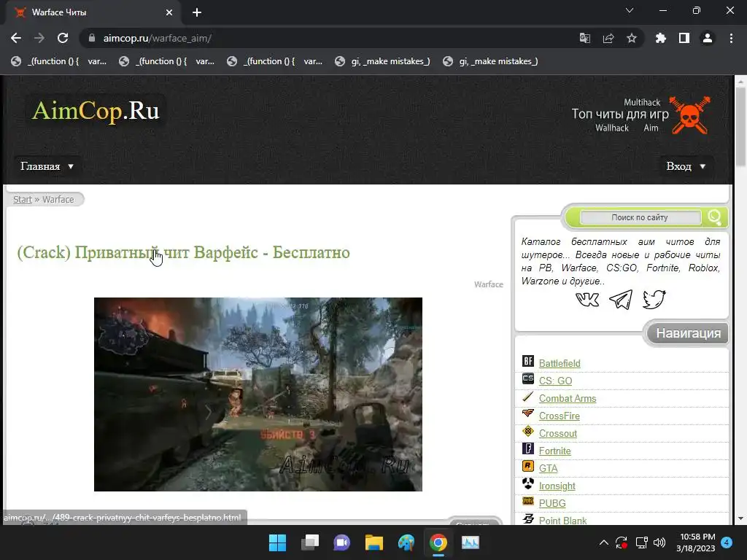Click the Start breadcrumb link

pyautogui.click(x=23, y=200)
